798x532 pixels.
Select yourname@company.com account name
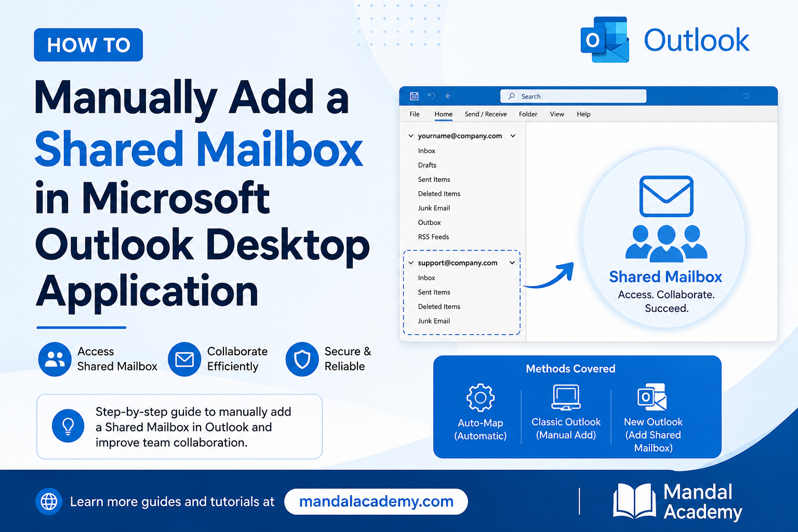coord(460,136)
